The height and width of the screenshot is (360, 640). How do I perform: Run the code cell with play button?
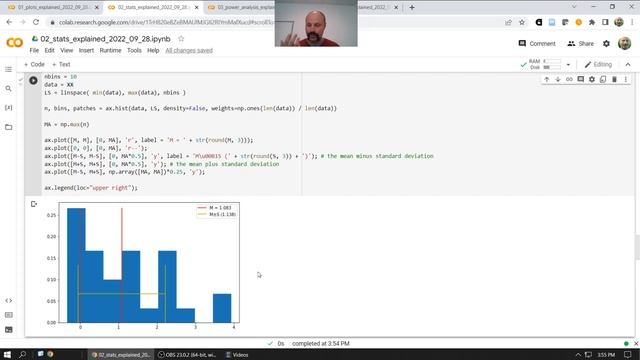pos(33,80)
